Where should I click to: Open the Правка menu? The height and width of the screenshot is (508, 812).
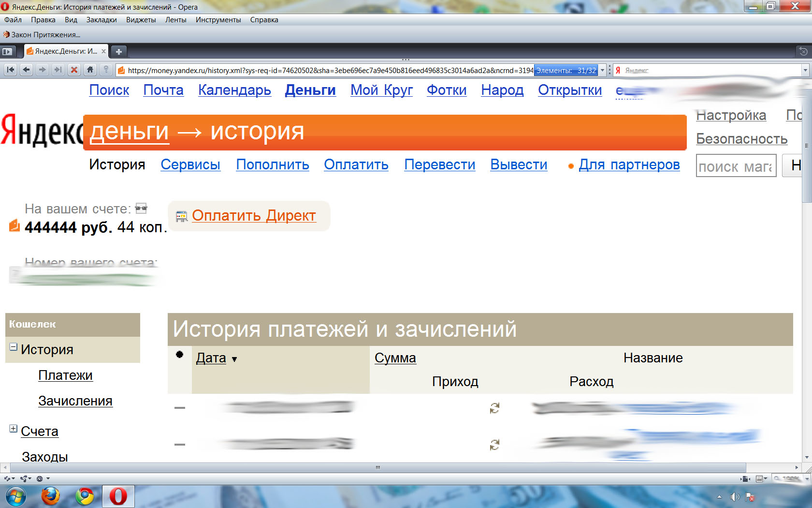pos(43,20)
